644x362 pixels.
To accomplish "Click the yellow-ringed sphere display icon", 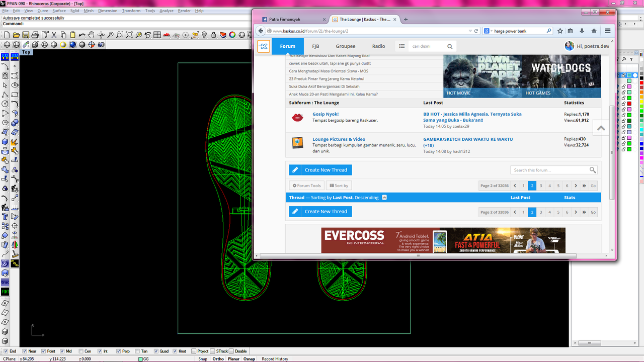I will (x=63, y=44).
